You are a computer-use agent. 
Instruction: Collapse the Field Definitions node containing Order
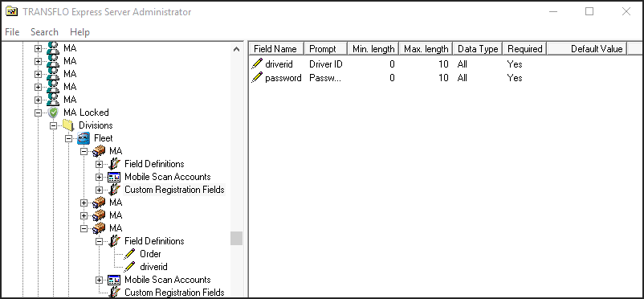[99, 241]
